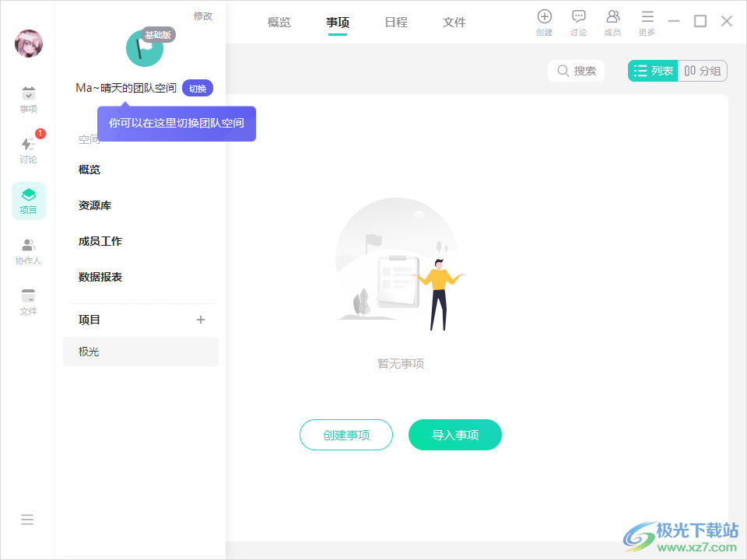Click the 创建事项 button

[345, 435]
